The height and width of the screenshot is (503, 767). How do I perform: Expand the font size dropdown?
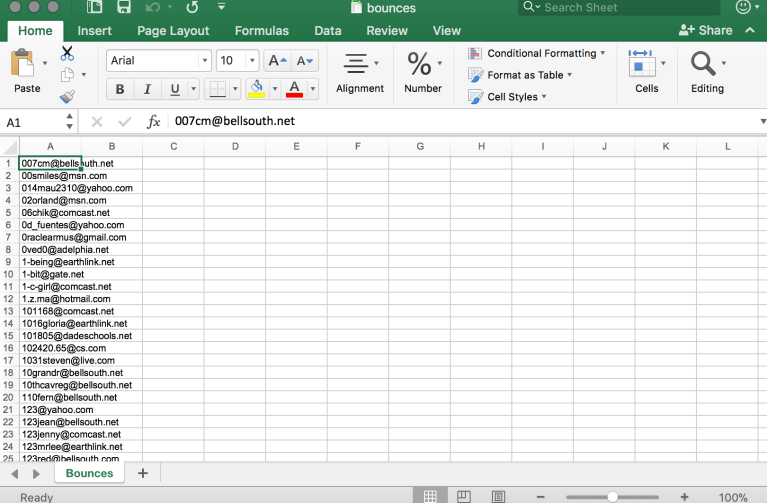tap(251, 61)
